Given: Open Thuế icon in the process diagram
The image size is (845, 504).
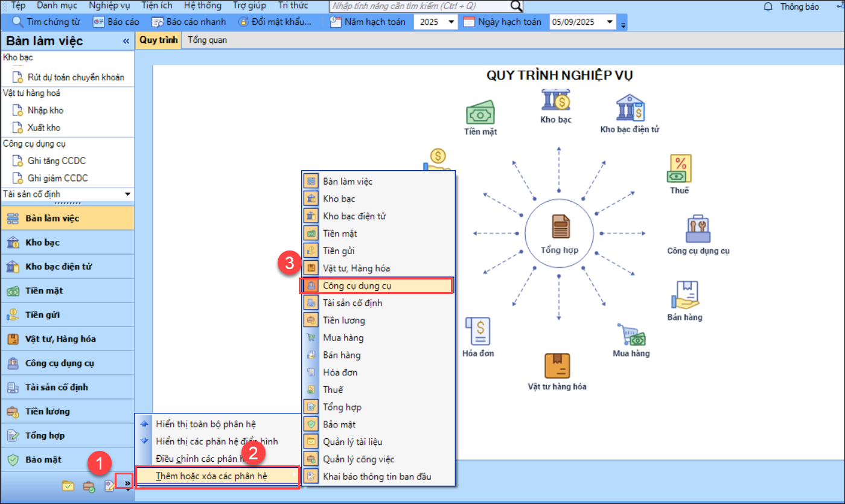Looking at the screenshot, I should [679, 168].
